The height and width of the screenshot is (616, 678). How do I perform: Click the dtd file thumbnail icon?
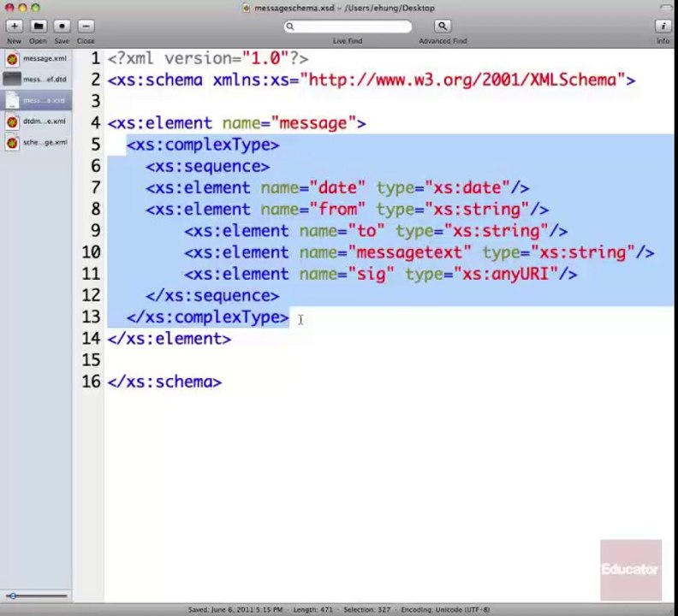(12, 79)
